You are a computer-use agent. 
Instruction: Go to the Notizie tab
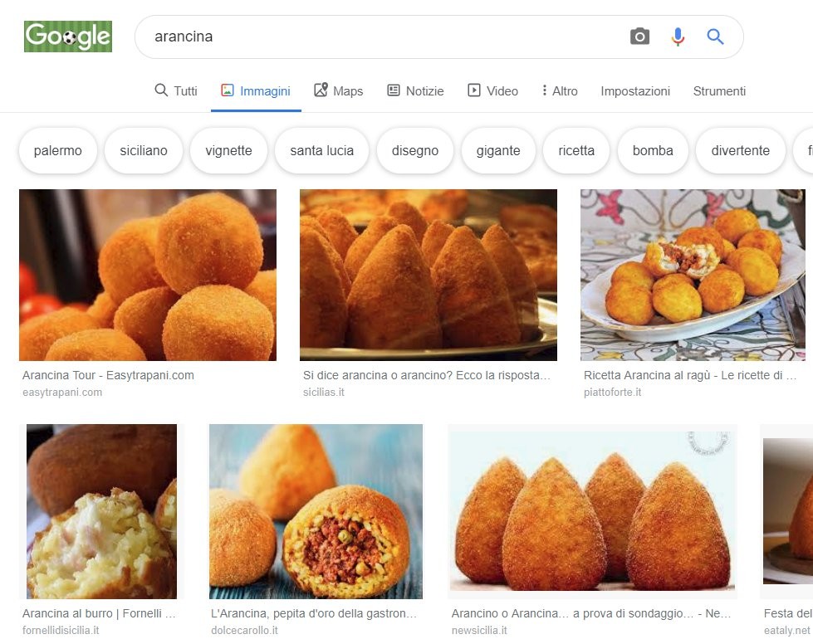[x=415, y=91]
